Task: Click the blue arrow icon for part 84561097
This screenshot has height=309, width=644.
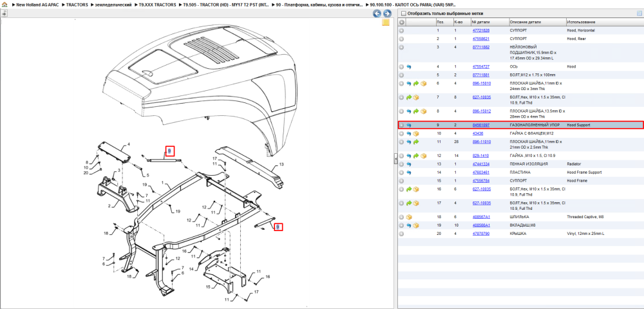Action: (x=409, y=125)
